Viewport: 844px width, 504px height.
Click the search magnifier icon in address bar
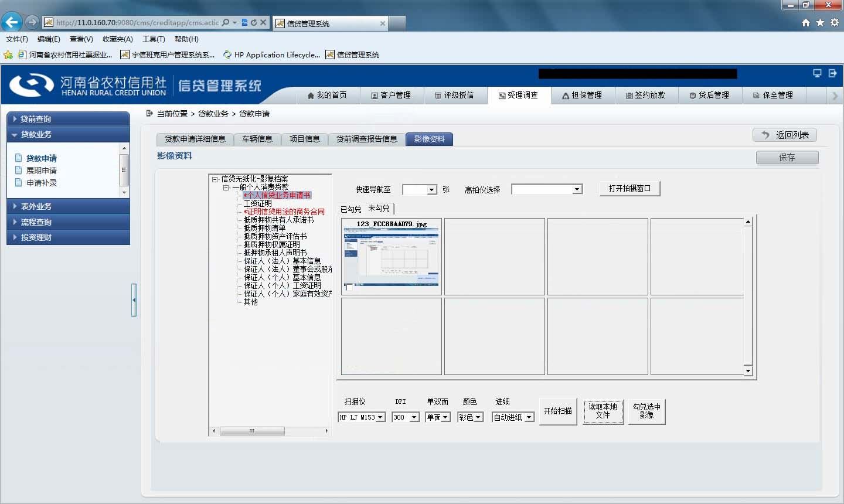coord(226,22)
